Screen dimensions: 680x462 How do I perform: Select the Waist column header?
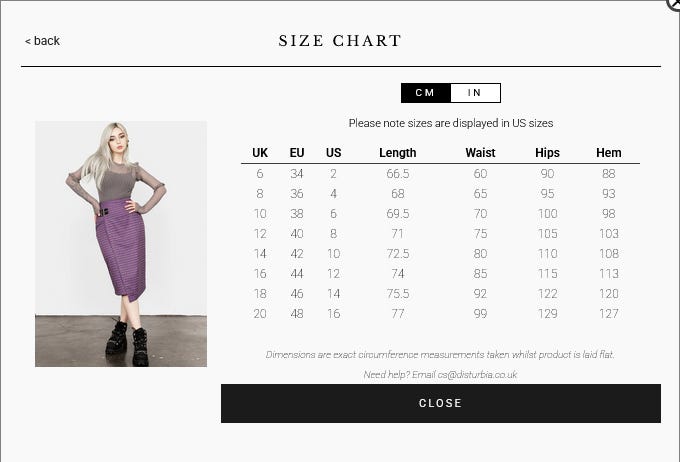click(x=480, y=153)
